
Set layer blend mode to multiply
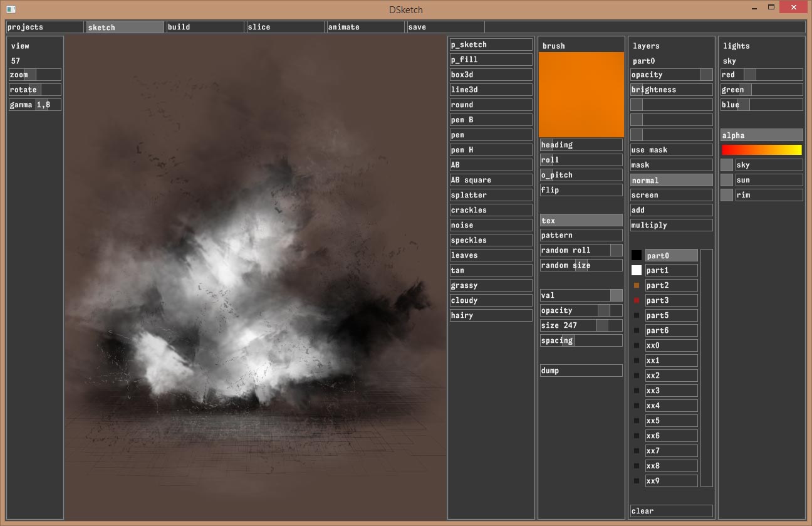coord(671,225)
